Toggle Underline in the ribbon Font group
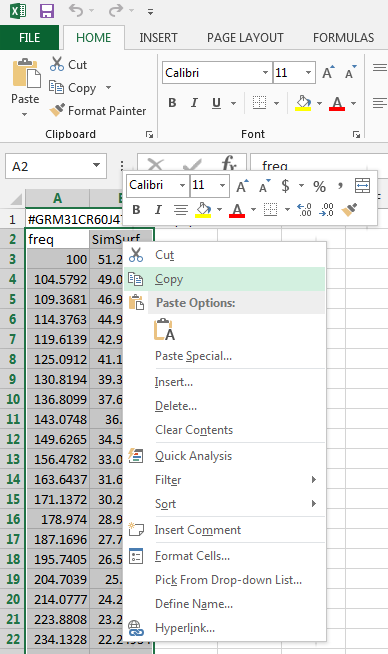This screenshot has height=654, width=388. point(216,103)
